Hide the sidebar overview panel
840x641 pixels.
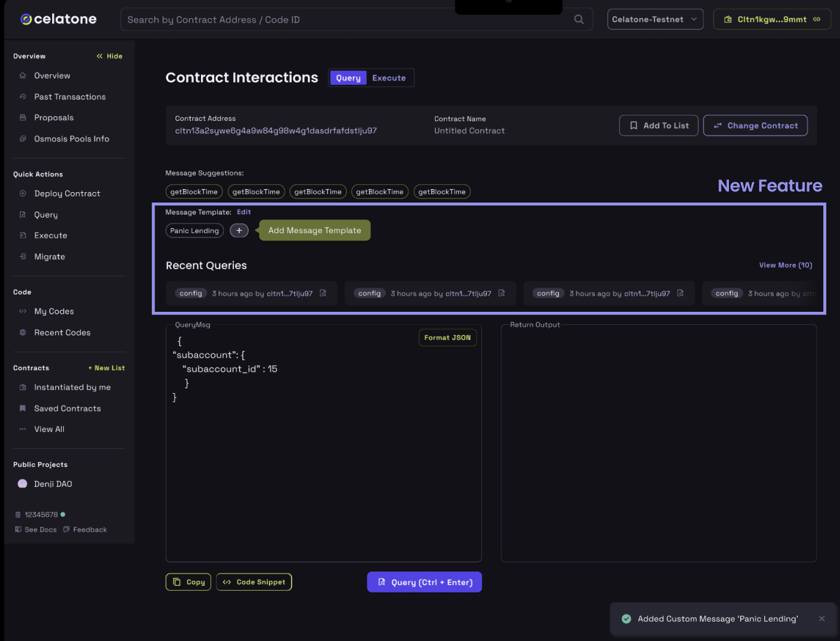pos(109,56)
